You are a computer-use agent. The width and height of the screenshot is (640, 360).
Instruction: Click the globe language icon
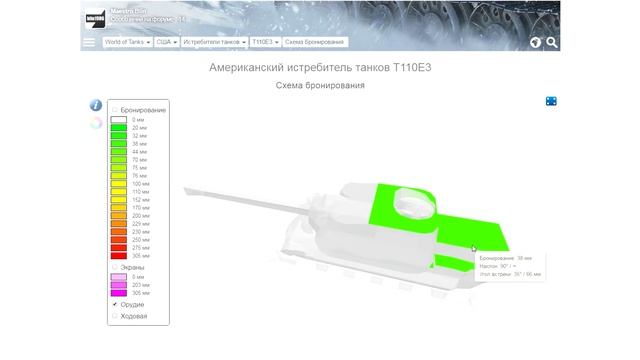pyautogui.click(x=536, y=42)
